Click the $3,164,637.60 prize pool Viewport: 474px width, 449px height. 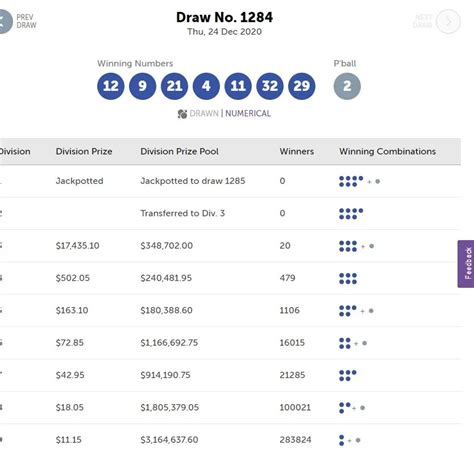[169, 440]
